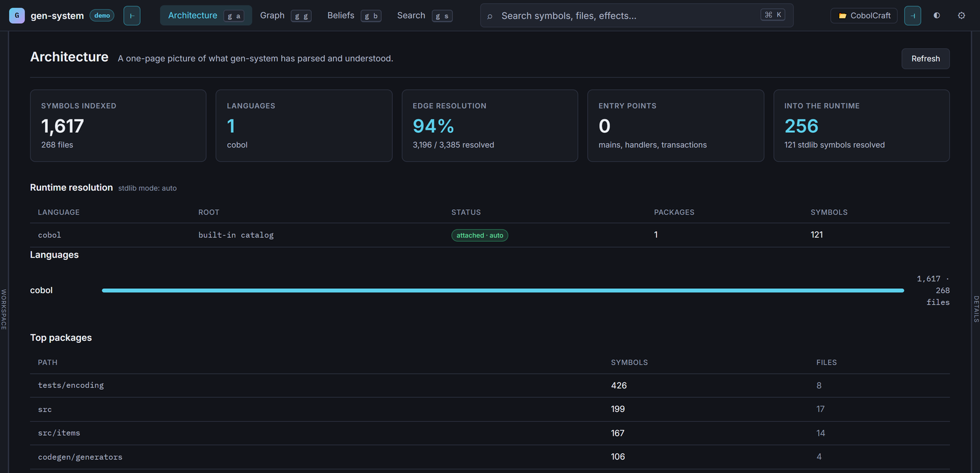Select the src package path
Image resolution: width=980 pixels, height=473 pixels.
pyautogui.click(x=45, y=409)
